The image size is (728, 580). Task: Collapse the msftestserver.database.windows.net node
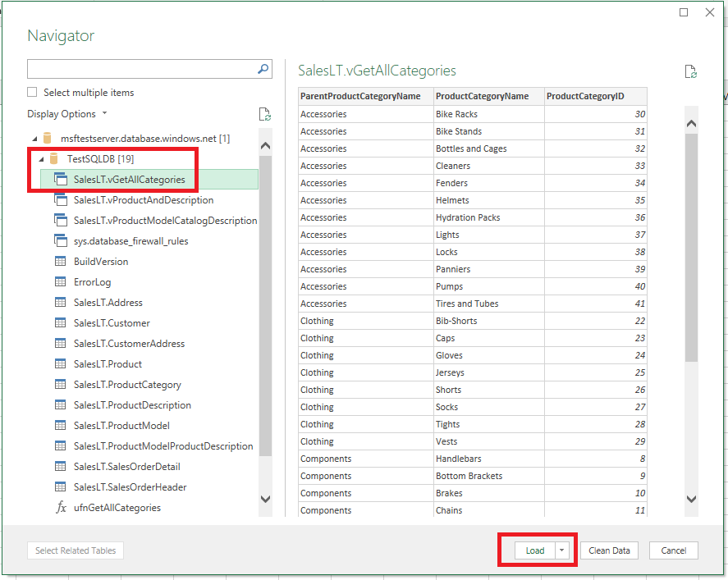[34, 139]
